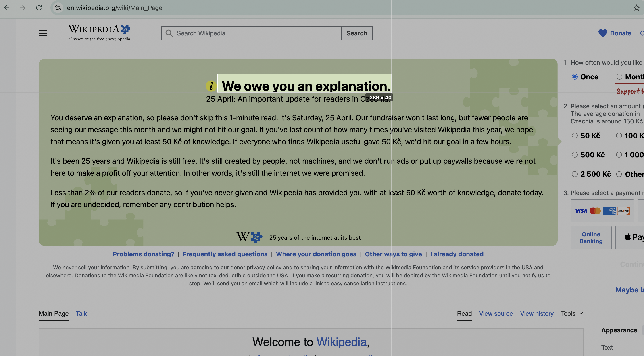Open Other ways to give link
Screen dimensions: 644x356
click(x=393, y=254)
